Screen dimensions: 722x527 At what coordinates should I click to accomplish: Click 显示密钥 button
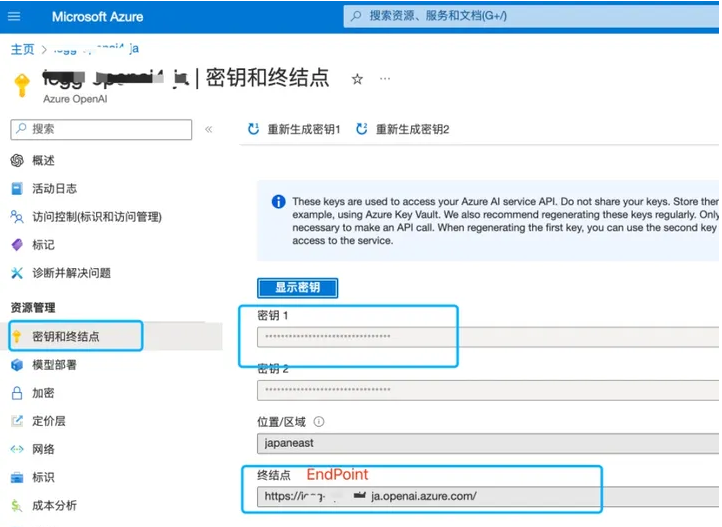297,288
